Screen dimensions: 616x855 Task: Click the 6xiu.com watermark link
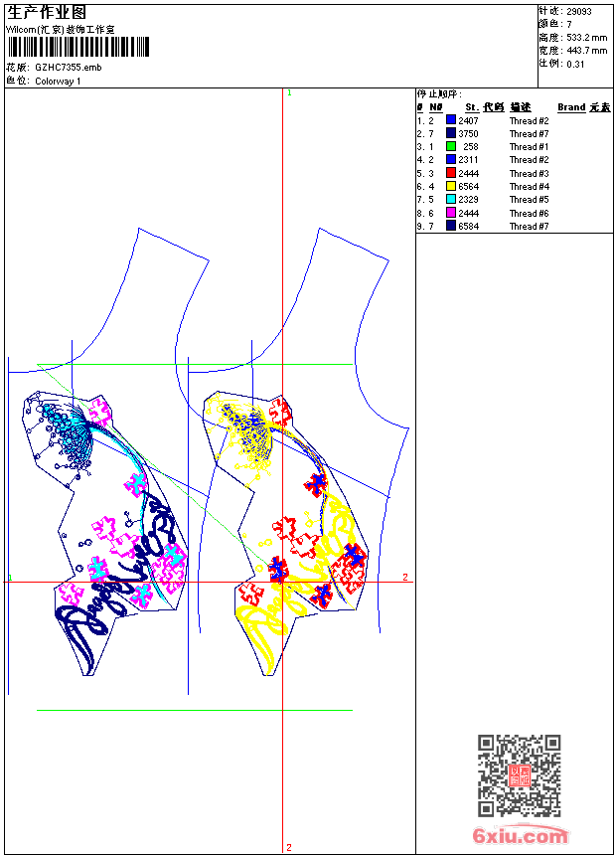520,835
